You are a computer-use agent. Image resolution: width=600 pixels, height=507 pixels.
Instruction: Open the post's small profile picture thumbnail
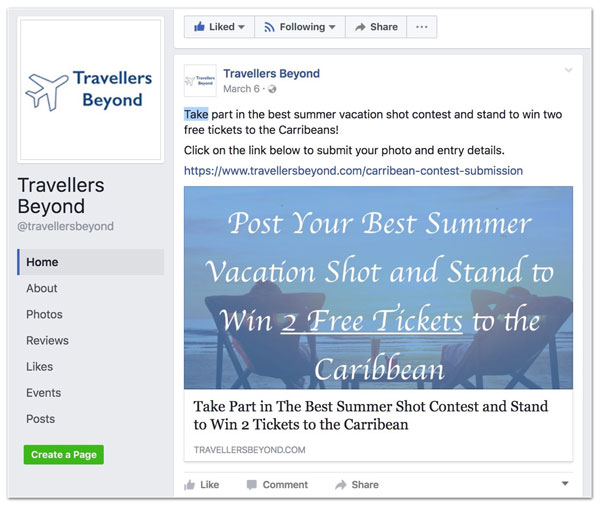pos(200,80)
